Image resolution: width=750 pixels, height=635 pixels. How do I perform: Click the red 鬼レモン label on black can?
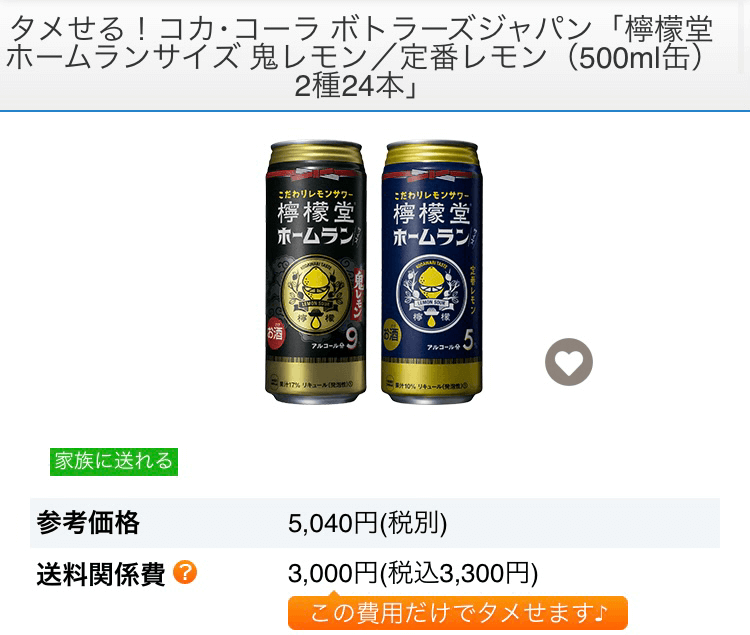(358, 294)
